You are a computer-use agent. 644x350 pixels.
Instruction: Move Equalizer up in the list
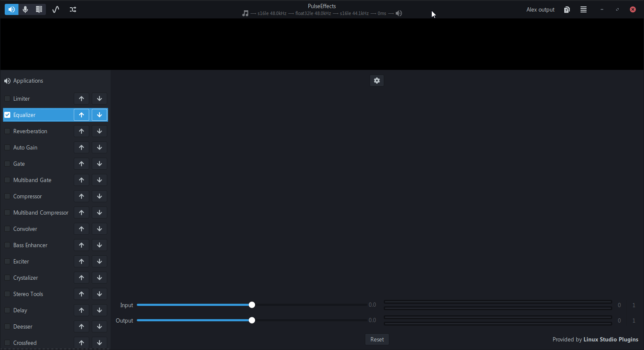coord(81,115)
